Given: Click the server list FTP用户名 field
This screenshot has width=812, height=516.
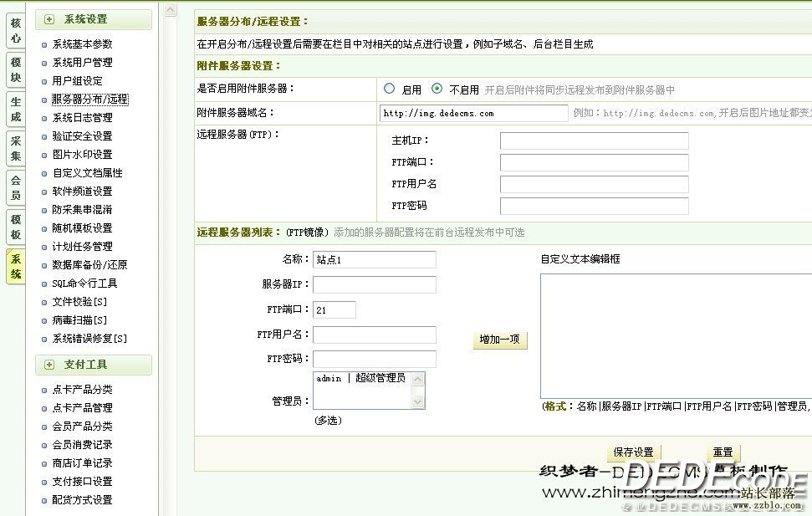Looking at the screenshot, I should [x=375, y=335].
